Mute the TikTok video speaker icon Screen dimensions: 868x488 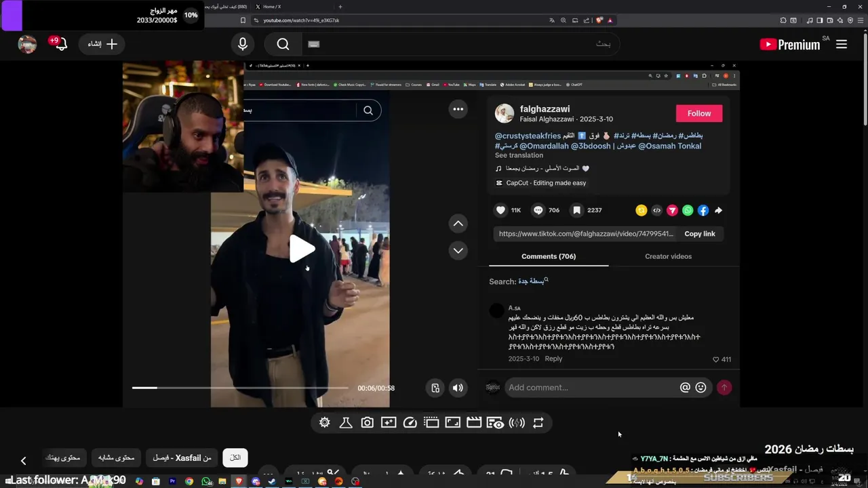click(x=458, y=388)
